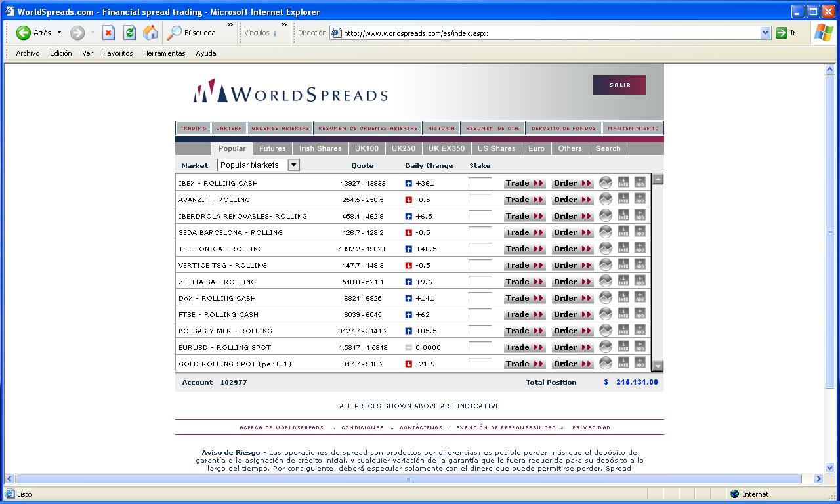Click the WorldSpreads logo
Screen dimensions: 840x504
(290, 92)
